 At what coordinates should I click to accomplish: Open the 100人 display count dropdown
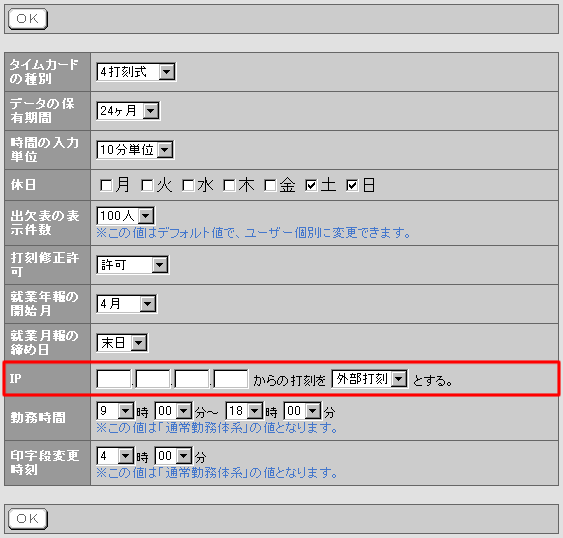[x=126, y=215]
